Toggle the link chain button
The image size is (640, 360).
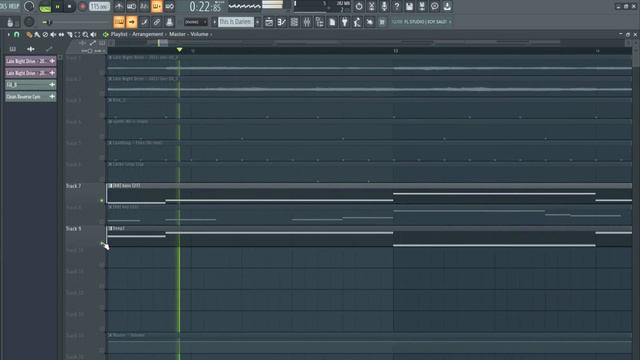157,22
